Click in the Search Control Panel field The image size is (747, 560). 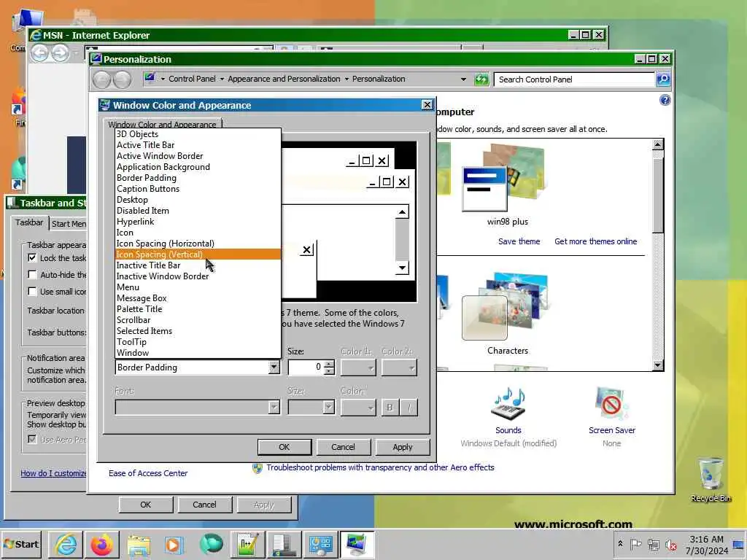click(x=575, y=79)
